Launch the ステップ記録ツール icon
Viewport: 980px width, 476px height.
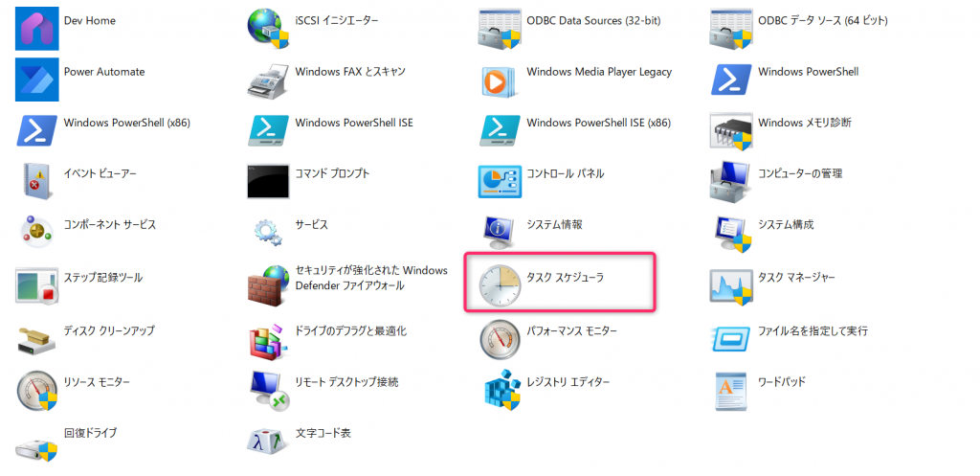(x=37, y=285)
